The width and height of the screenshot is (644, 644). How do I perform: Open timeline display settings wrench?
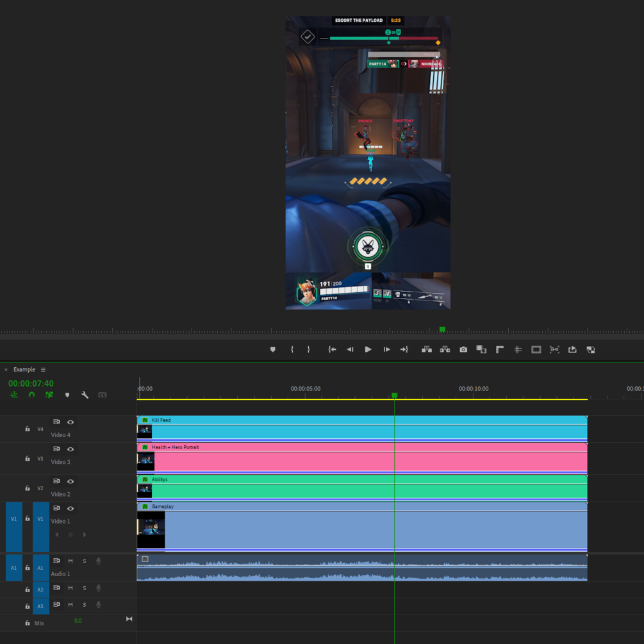85,395
